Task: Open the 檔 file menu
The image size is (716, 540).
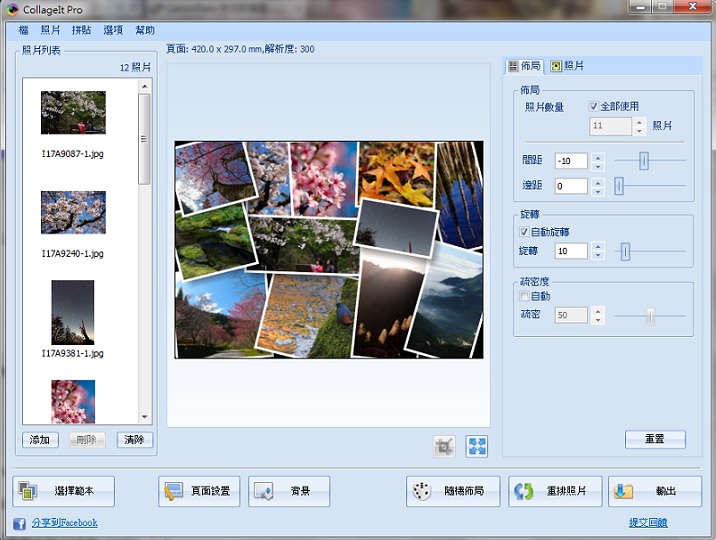Action: [23, 30]
